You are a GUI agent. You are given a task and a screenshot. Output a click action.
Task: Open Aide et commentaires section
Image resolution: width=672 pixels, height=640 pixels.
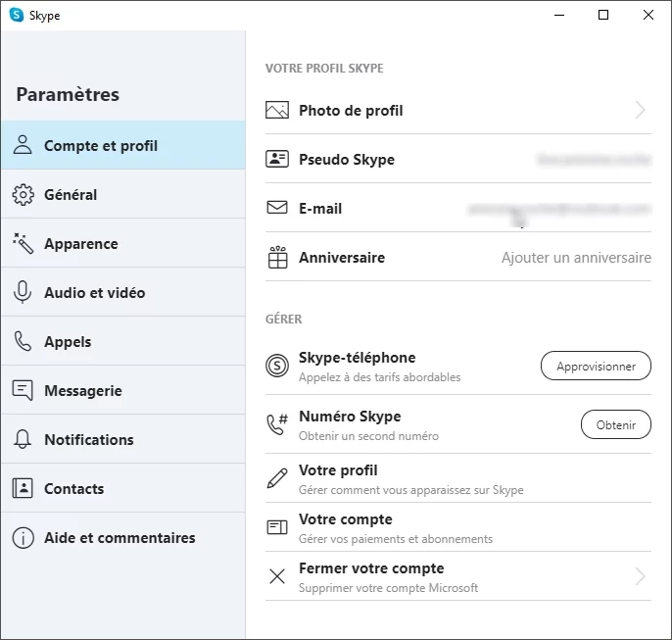[123, 537]
